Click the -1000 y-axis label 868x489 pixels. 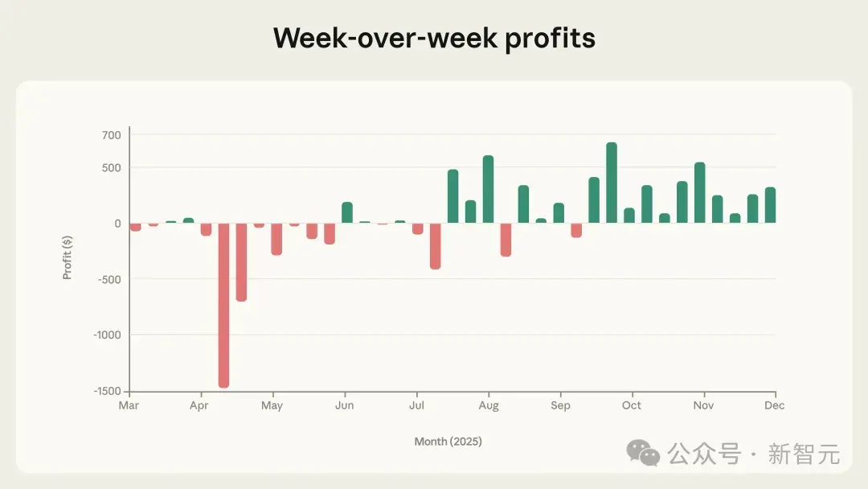(108, 335)
